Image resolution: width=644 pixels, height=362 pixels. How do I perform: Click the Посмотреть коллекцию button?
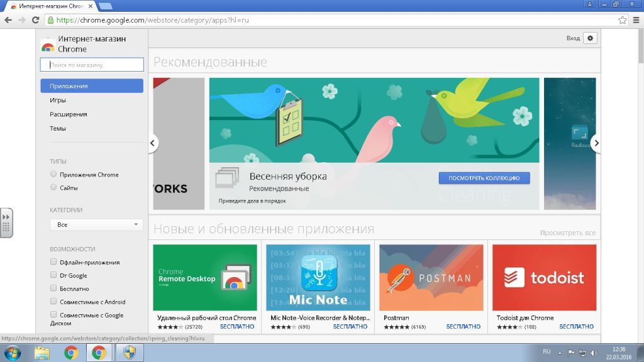484,178
